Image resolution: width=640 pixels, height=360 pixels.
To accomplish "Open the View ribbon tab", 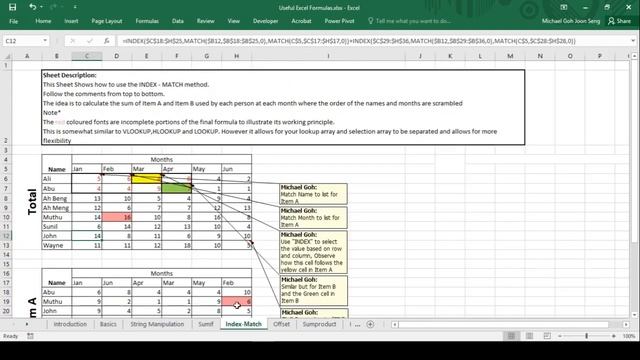I will tap(233, 21).
